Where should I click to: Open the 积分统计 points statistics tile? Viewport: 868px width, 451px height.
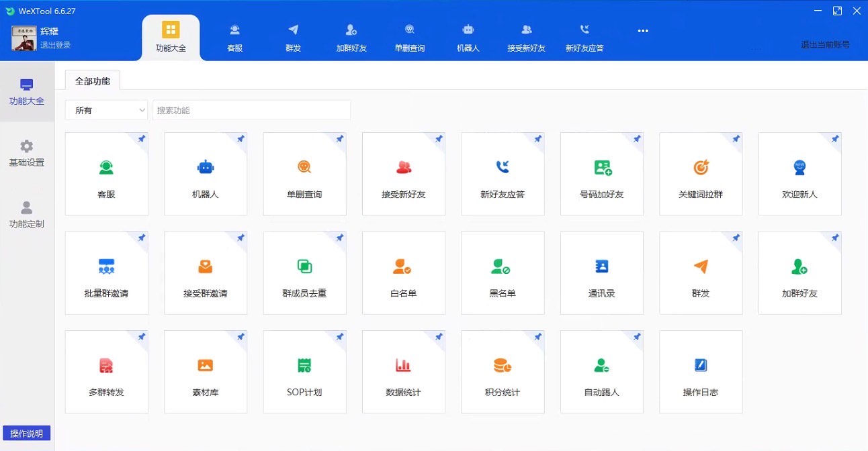503,372
